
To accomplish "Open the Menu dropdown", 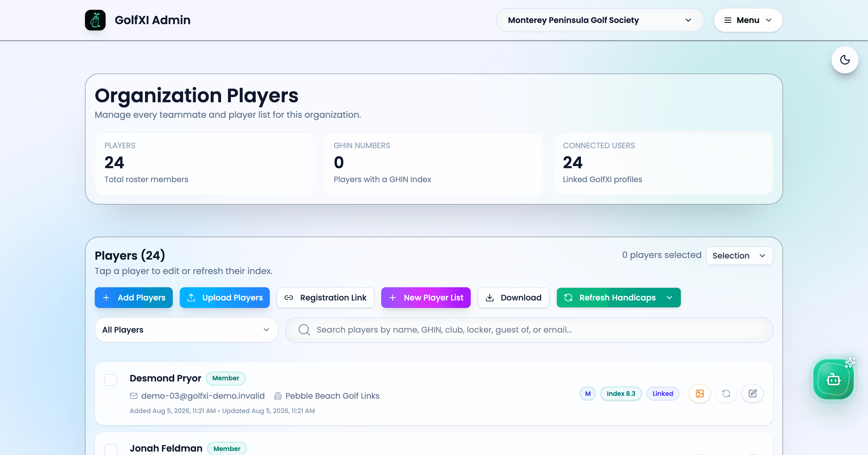I will click(x=748, y=20).
